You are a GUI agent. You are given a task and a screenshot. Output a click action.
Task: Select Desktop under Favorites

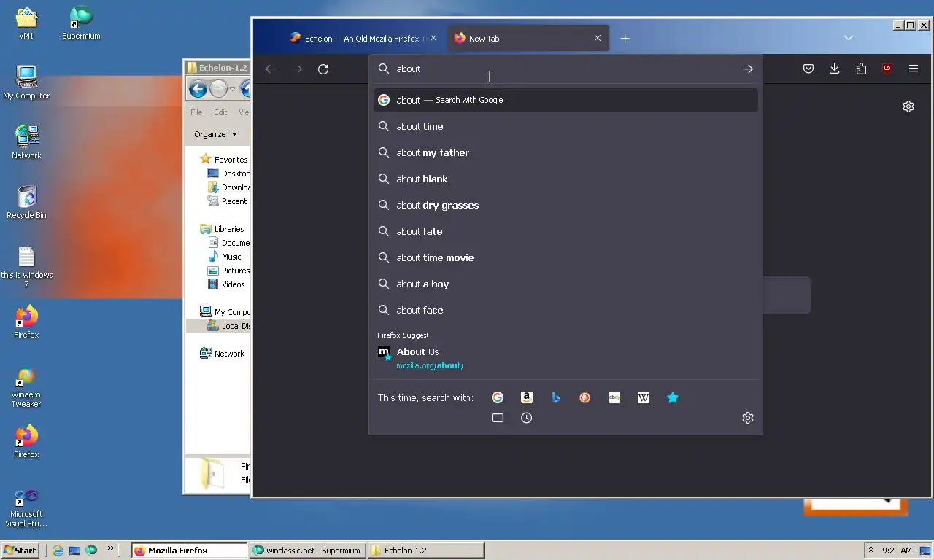click(x=229, y=174)
